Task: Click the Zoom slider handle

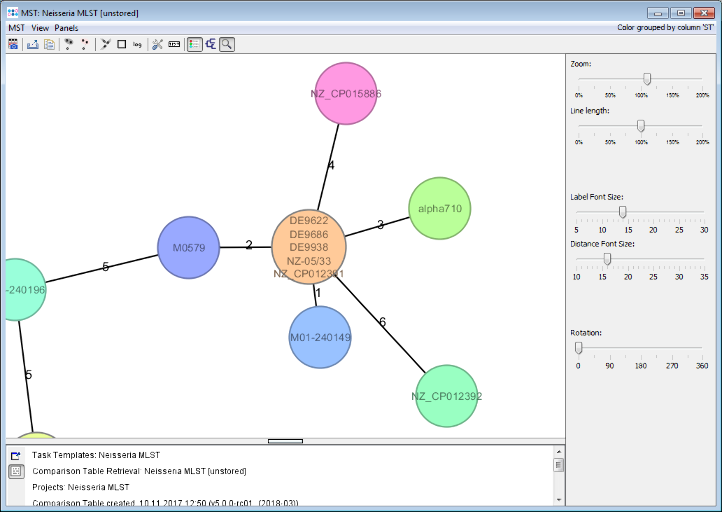Action: (x=647, y=78)
